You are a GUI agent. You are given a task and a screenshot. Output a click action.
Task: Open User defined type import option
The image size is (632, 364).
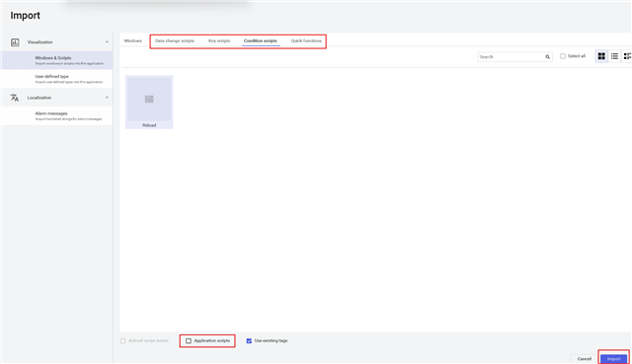pyautogui.click(x=57, y=79)
